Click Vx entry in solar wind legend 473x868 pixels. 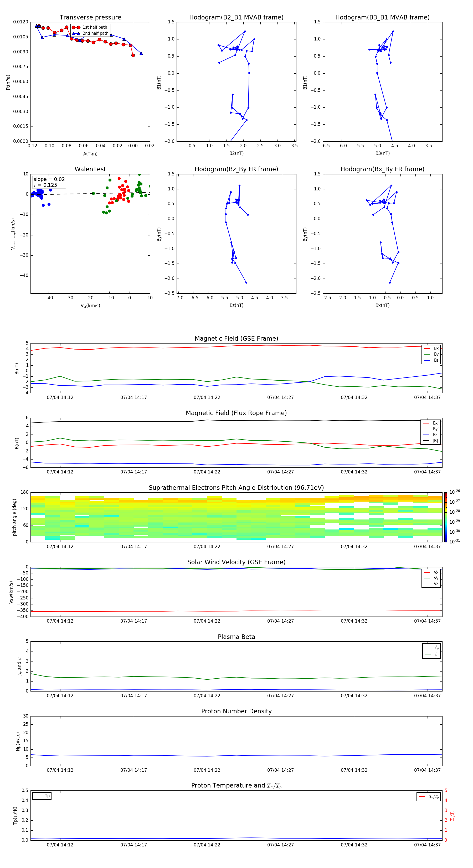(431, 572)
